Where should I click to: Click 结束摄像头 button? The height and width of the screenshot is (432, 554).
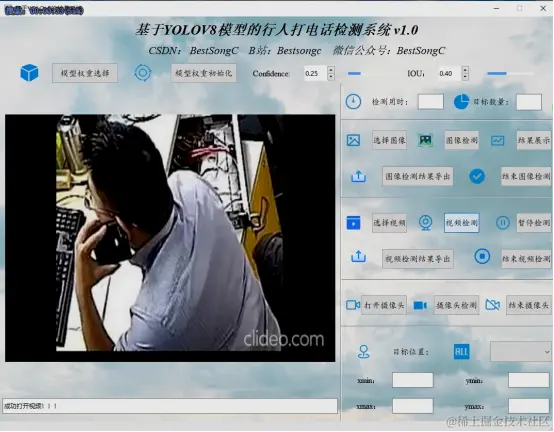[x=529, y=305]
